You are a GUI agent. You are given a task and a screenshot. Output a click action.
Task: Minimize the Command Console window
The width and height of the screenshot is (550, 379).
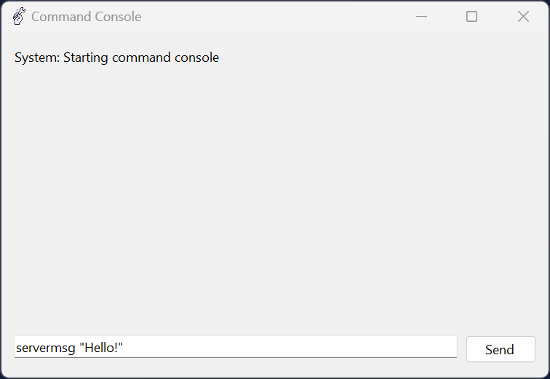click(x=421, y=16)
